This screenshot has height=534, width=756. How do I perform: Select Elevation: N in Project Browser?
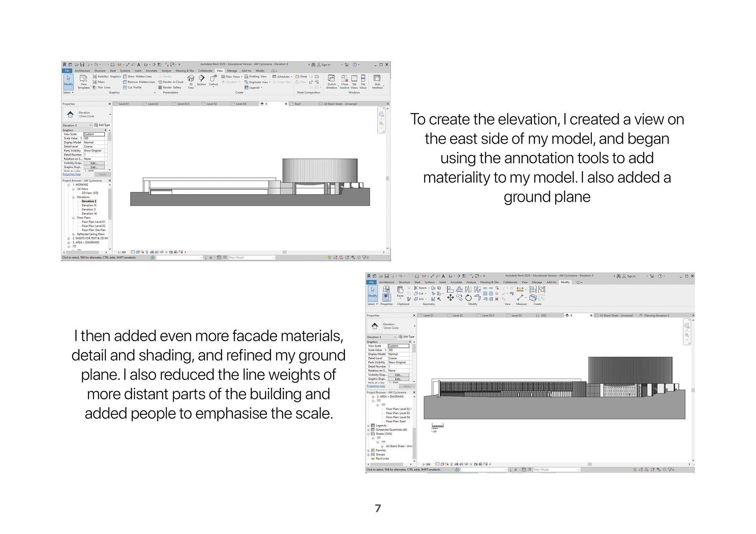point(89,205)
